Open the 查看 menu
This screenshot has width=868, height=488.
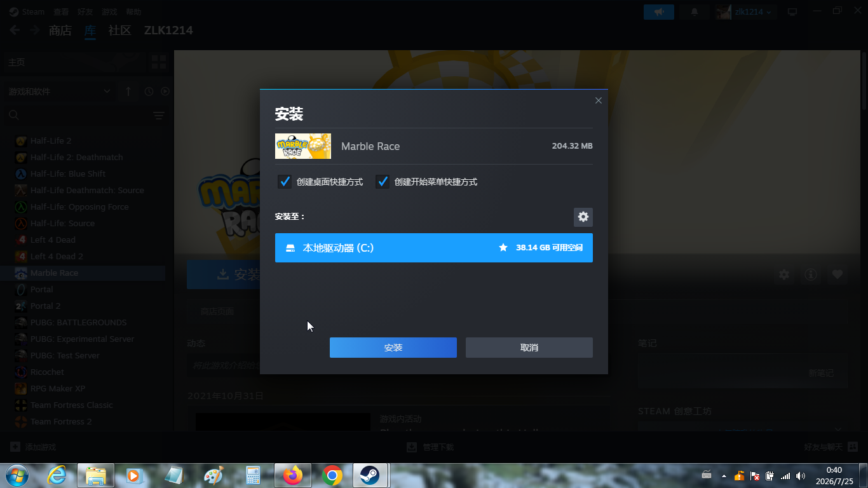coord(61,12)
